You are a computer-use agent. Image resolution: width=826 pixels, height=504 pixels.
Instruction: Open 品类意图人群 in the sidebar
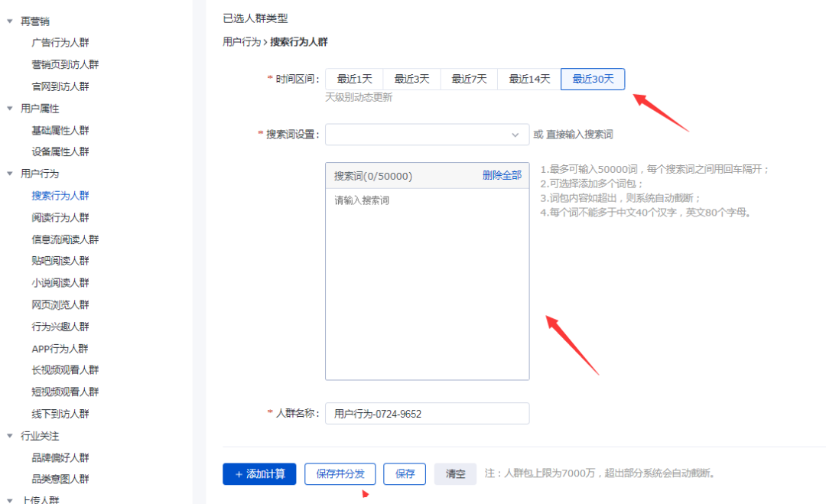click(x=60, y=479)
